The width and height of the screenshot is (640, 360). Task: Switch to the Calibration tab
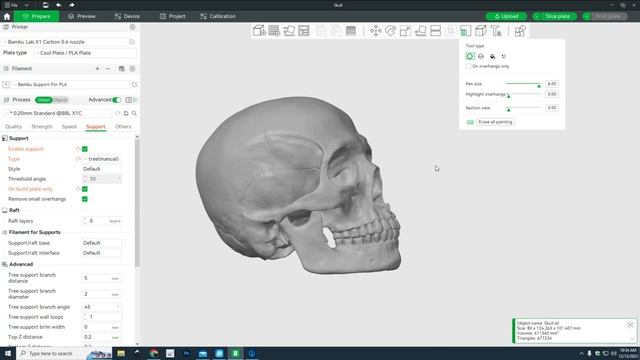tap(218, 16)
